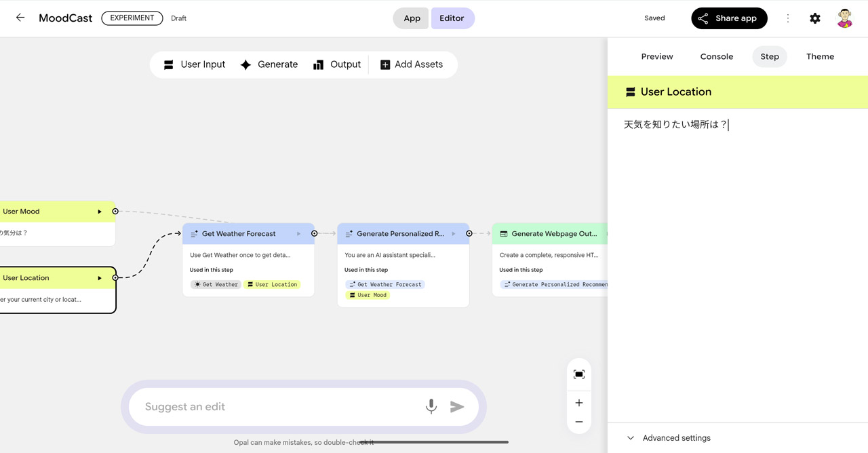Run the Get Weather Forecast node arrow
868x453 pixels.
[x=298, y=234]
